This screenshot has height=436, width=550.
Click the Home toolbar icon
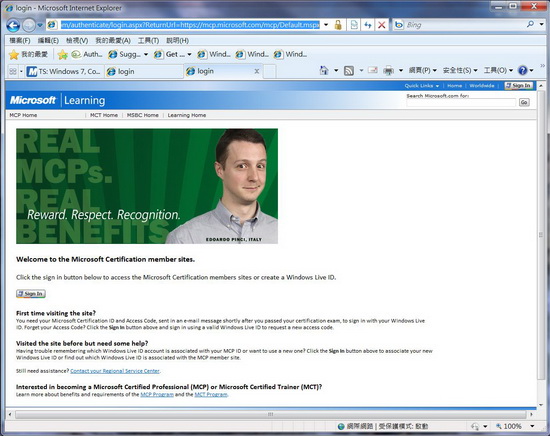pos(324,71)
